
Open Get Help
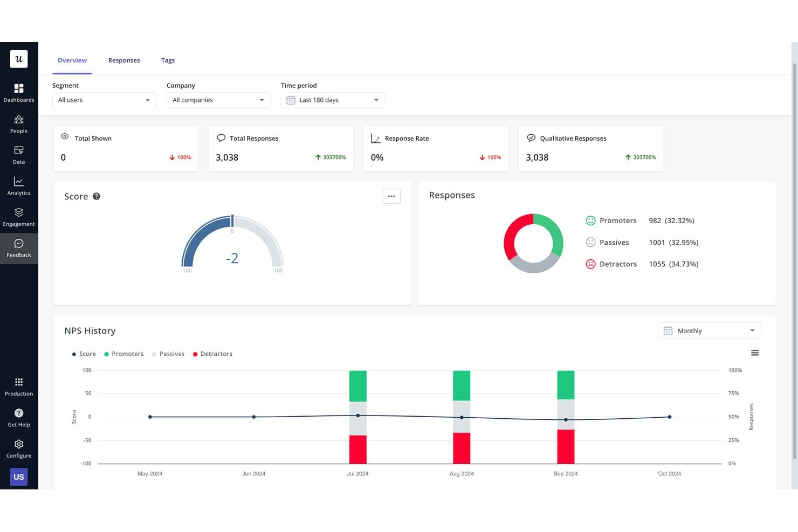(19, 418)
